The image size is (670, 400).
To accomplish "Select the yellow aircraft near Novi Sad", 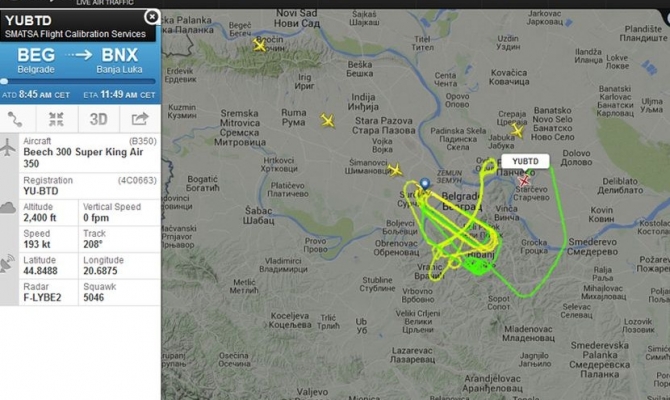I will [259, 45].
